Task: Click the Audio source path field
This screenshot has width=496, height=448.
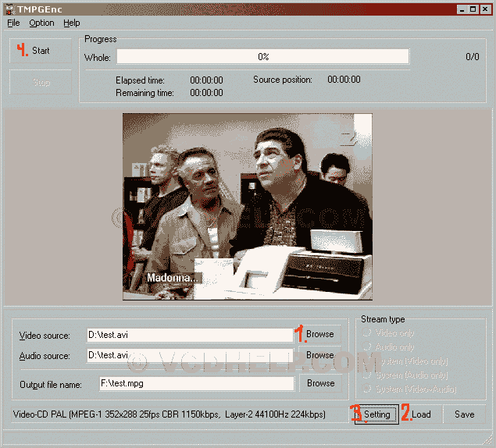Action: pos(190,355)
